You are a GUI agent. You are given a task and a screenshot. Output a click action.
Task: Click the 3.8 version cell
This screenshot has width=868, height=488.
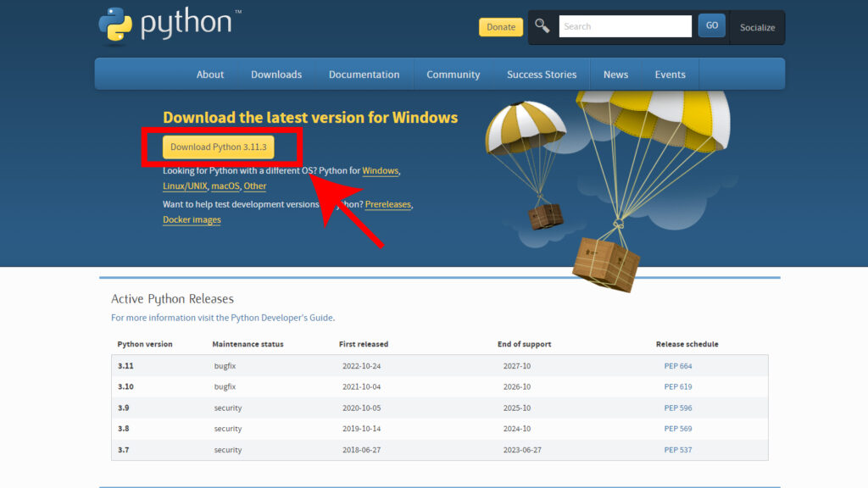click(124, 429)
